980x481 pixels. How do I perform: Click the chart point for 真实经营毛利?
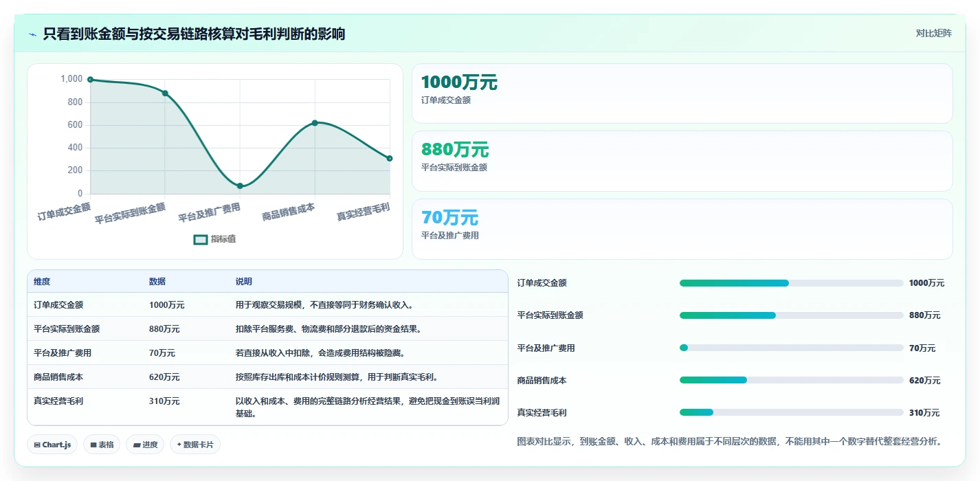(390, 159)
